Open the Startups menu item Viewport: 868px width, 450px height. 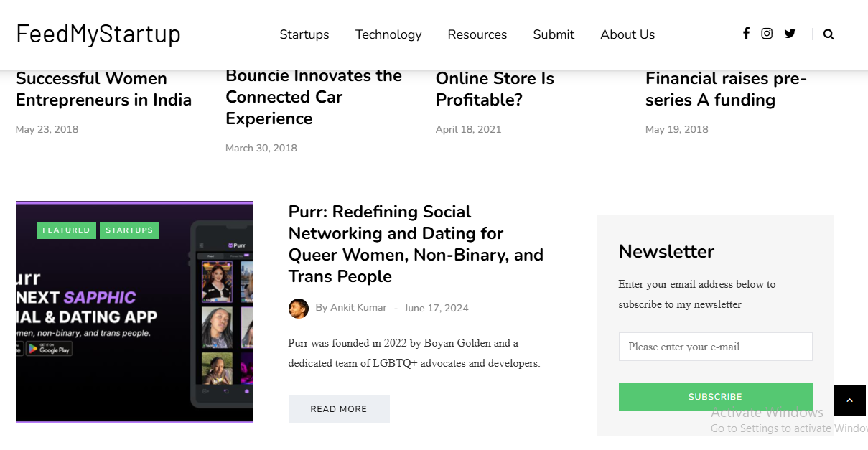coord(304,34)
